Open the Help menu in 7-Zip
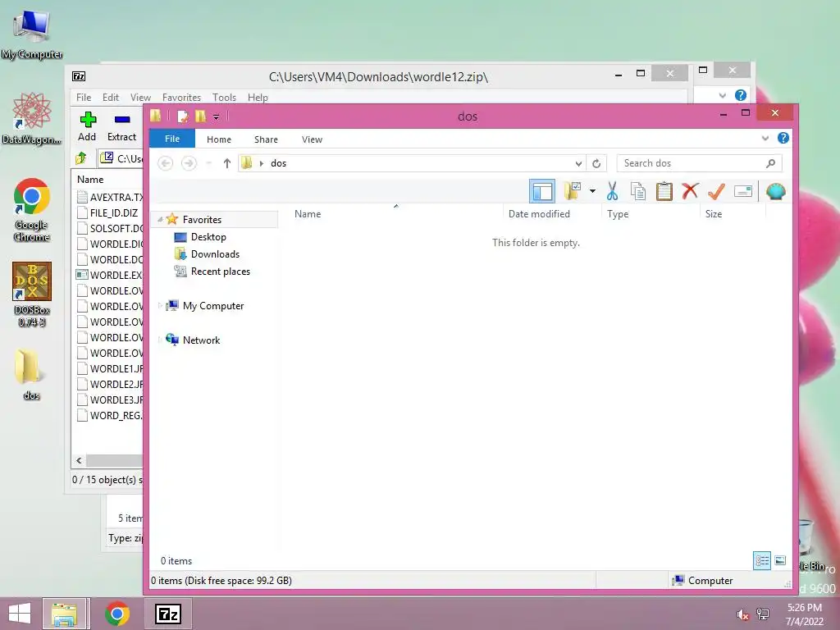Screen dimensions: 840x630 (x=258, y=97)
